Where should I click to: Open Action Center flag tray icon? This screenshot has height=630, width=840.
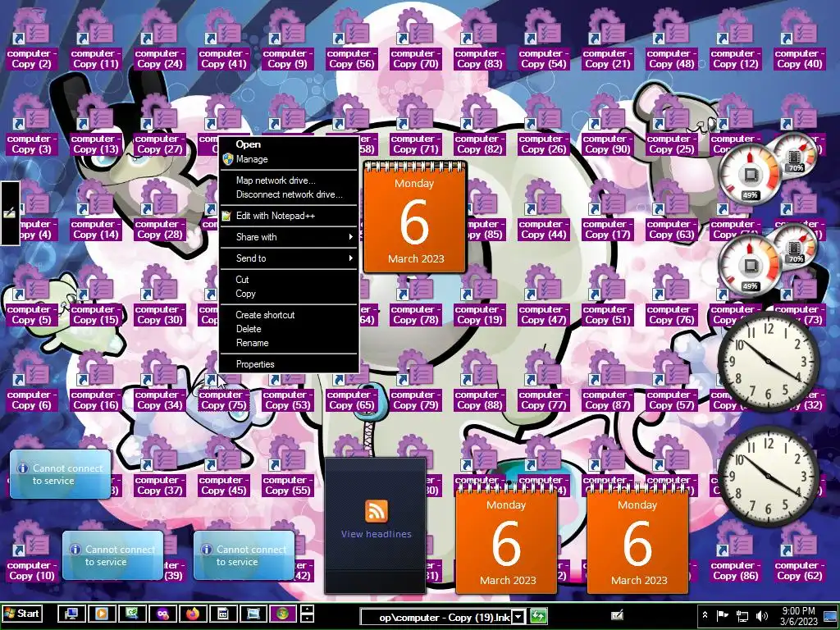(x=723, y=615)
